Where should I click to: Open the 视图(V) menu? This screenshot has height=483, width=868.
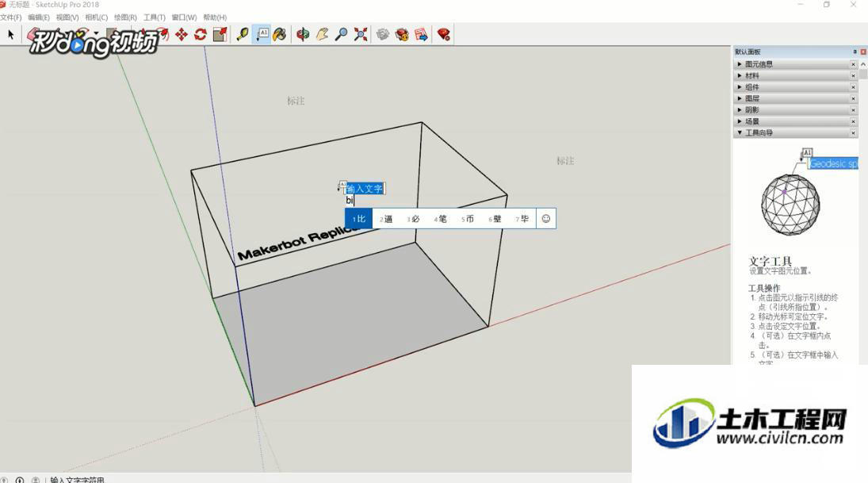(67, 17)
